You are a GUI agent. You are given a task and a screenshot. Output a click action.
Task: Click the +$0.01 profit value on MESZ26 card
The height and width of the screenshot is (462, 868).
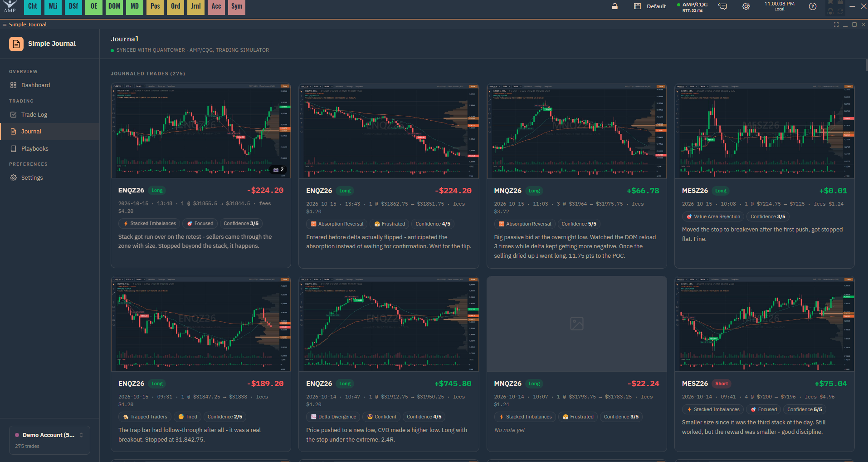[x=833, y=191]
